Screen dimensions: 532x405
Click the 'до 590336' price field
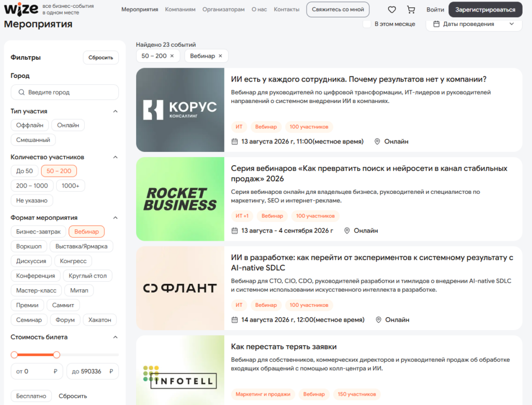pos(92,371)
